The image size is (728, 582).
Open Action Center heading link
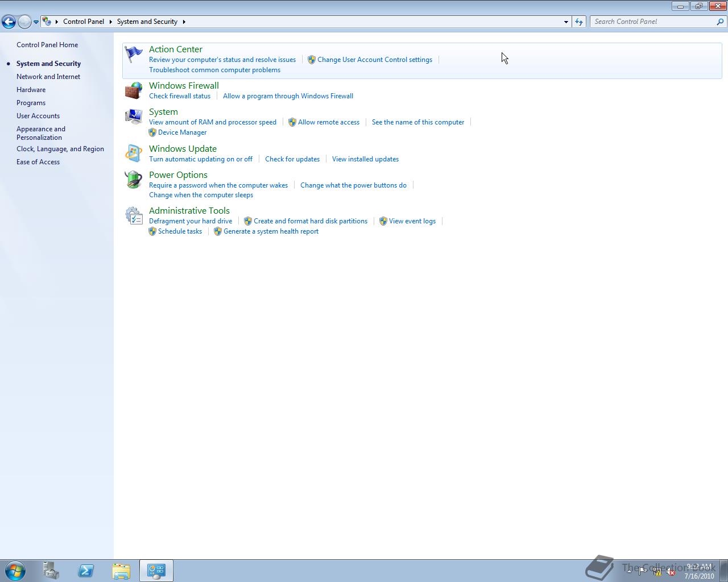click(176, 49)
